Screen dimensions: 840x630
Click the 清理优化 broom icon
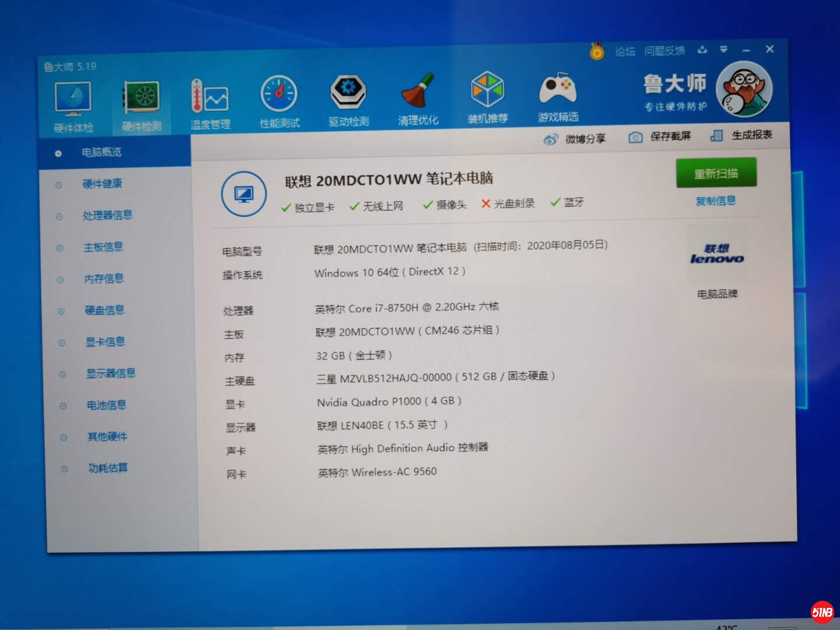(x=418, y=92)
